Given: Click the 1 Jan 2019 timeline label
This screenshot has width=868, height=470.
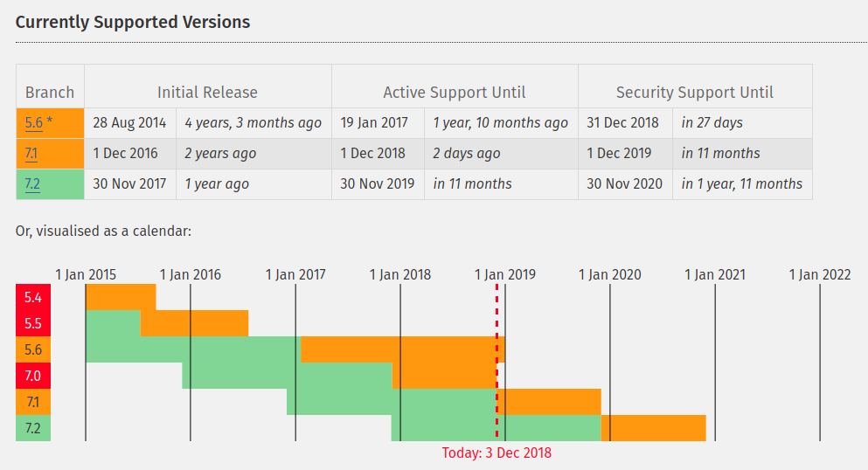Looking at the screenshot, I should click(x=505, y=275).
